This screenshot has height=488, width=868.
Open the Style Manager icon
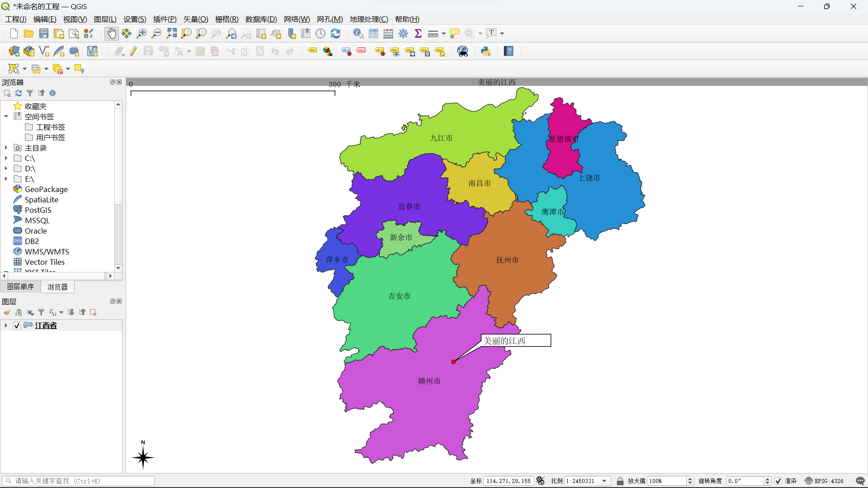89,33
